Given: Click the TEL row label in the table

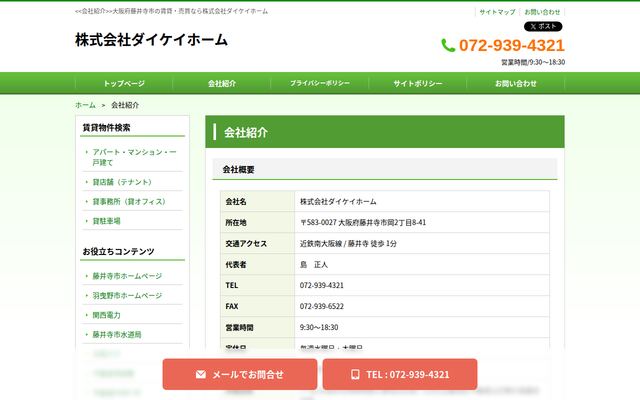Looking at the screenshot, I should pos(231,285).
